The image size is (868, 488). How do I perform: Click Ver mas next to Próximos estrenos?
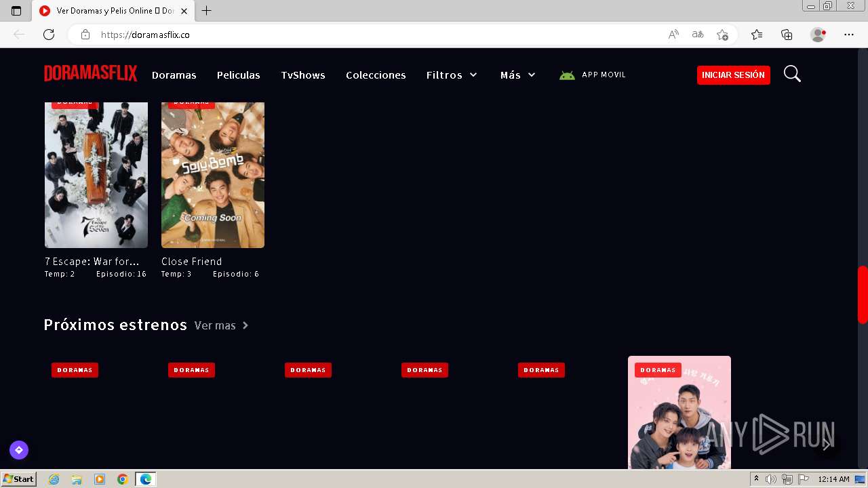pyautogui.click(x=222, y=326)
